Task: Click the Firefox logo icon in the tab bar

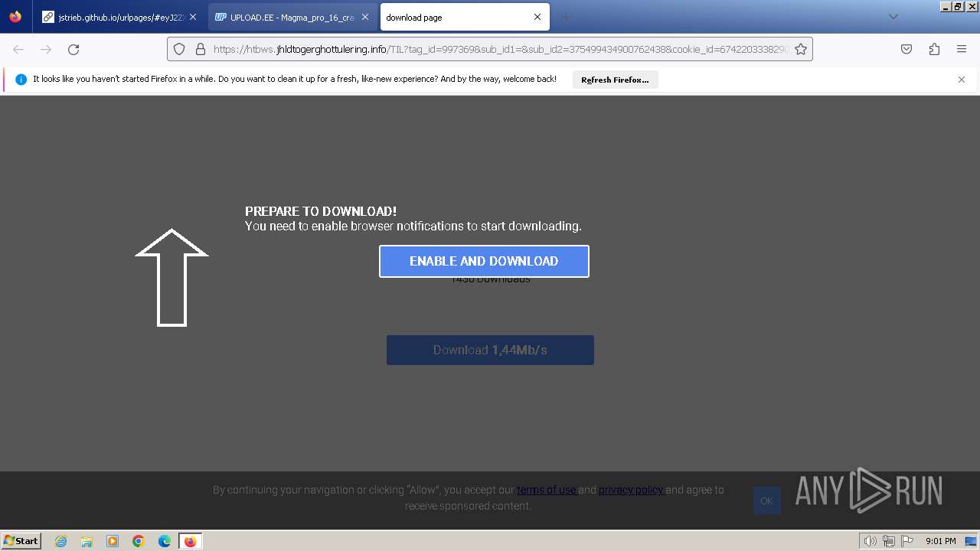Action: (15, 17)
